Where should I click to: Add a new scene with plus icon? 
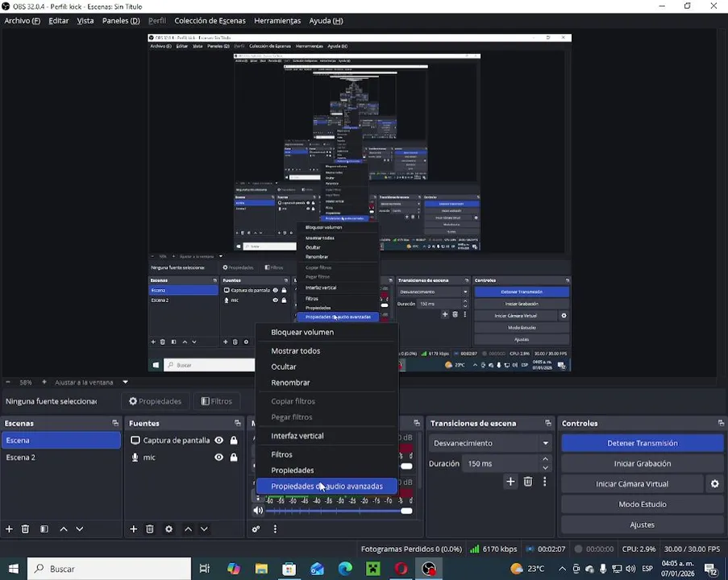(9, 529)
